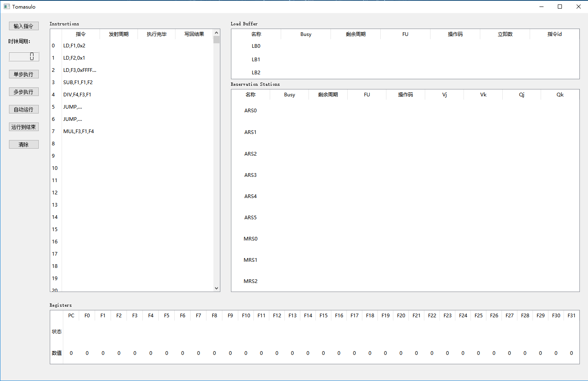Select instruction DIV,F4,F3,F1

(77, 95)
